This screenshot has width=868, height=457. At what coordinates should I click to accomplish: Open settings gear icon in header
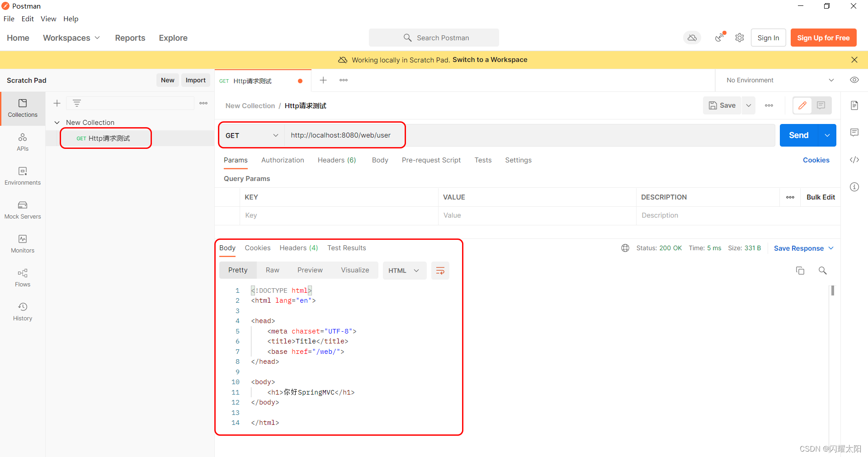740,38
